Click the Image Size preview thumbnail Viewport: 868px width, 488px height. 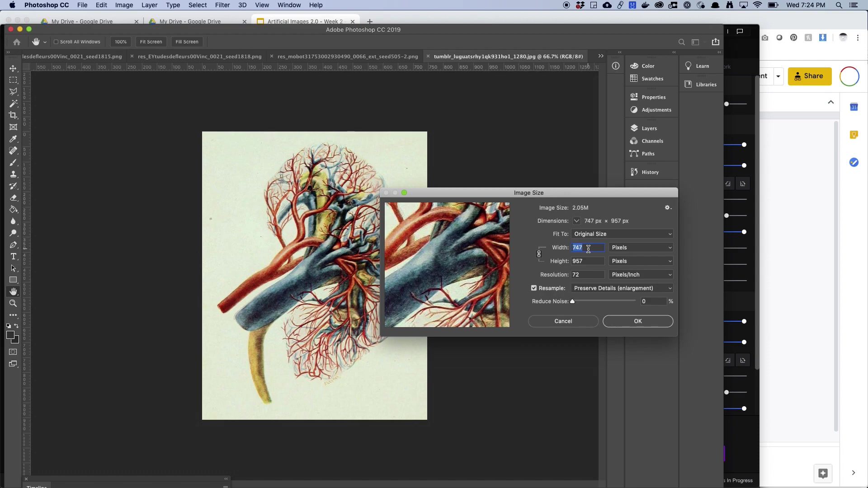(x=447, y=265)
